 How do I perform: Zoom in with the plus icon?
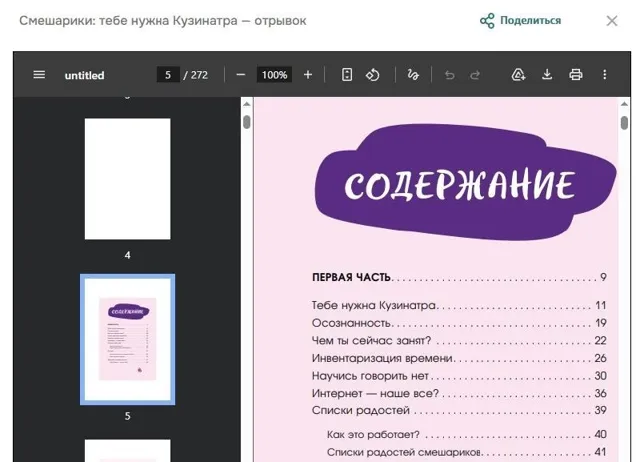click(308, 75)
